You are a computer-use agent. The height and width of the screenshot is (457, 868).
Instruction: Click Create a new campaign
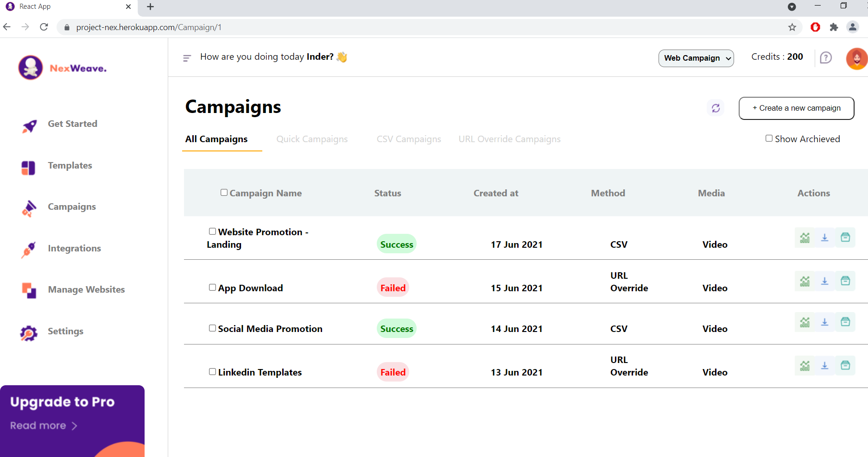(x=796, y=108)
